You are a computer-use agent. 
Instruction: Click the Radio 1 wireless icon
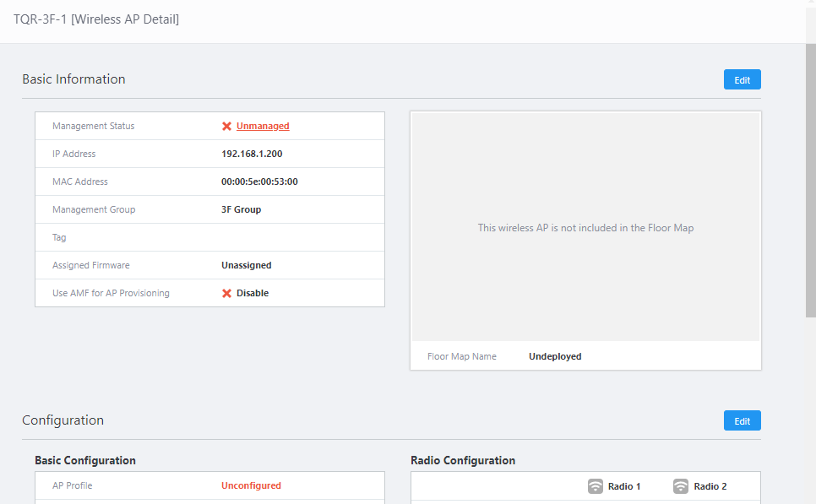pos(596,486)
